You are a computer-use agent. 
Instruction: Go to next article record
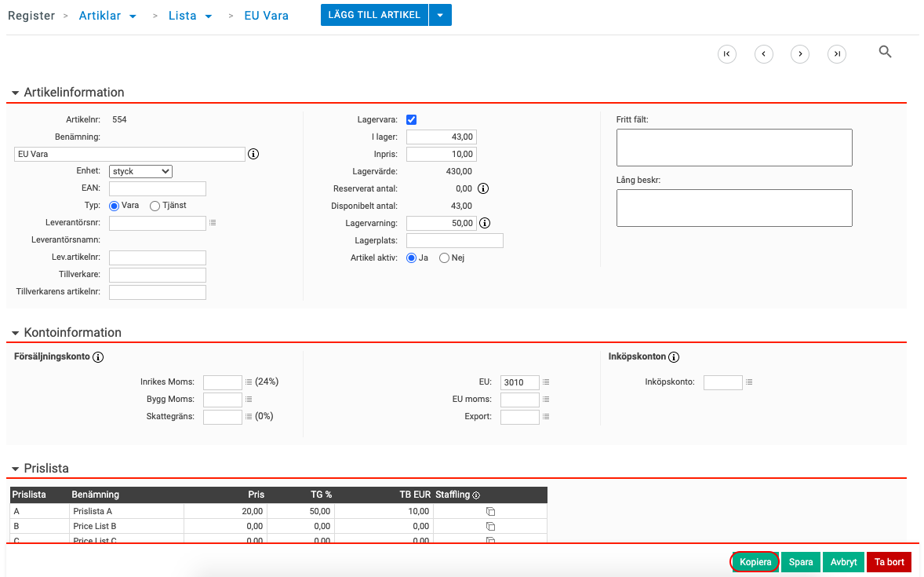(x=799, y=53)
